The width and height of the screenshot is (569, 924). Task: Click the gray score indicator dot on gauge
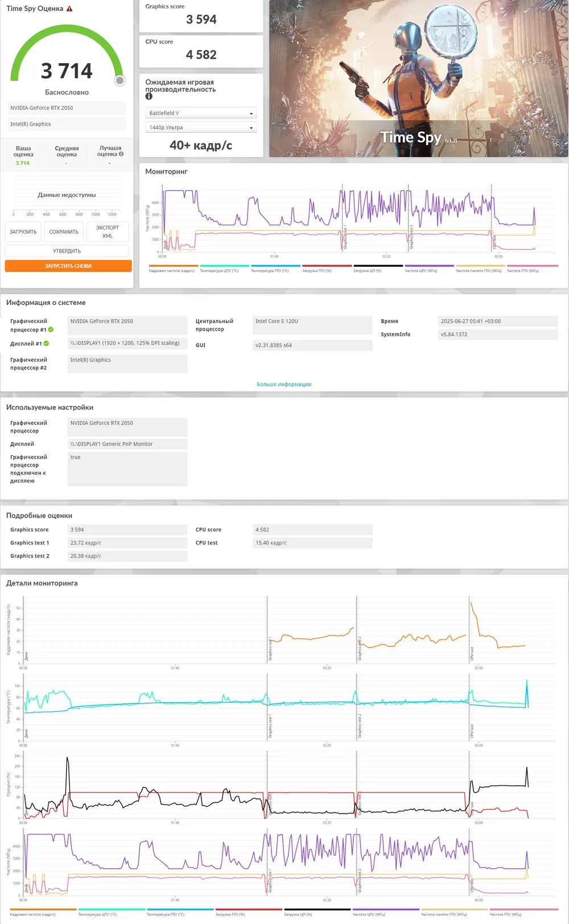[x=119, y=80]
